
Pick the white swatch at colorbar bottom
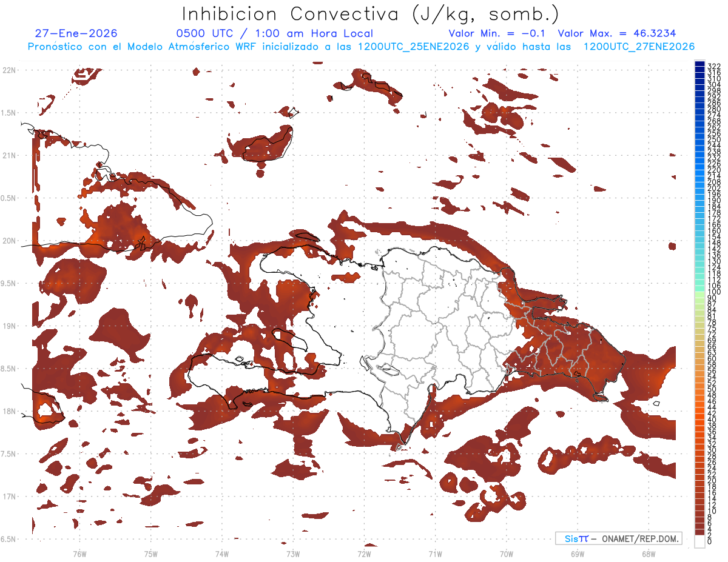[699, 541]
